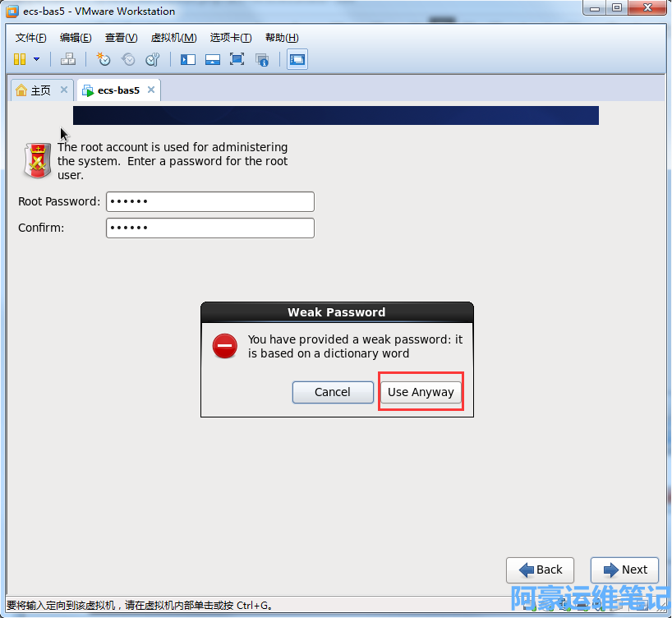Enter full screen mode
Viewport: 672px width, 618px height.
click(237, 59)
